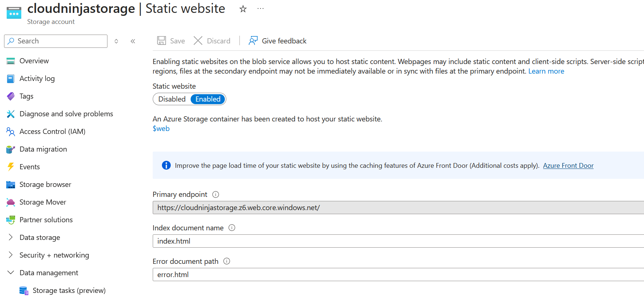Click the storage account icon in header
Image resolution: width=644 pixels, height=301 pixels.
14,13
